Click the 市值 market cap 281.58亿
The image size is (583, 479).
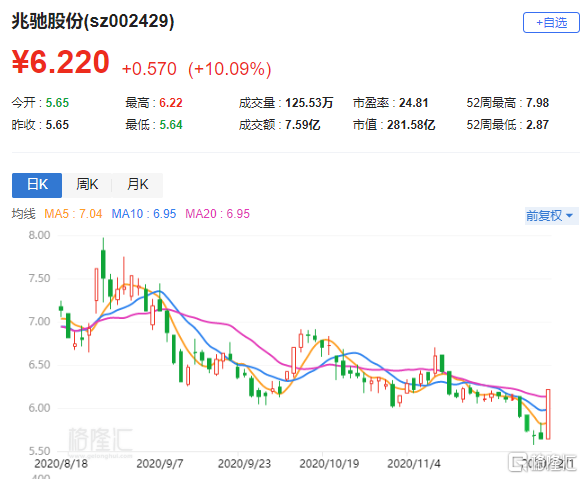[411, 125]
